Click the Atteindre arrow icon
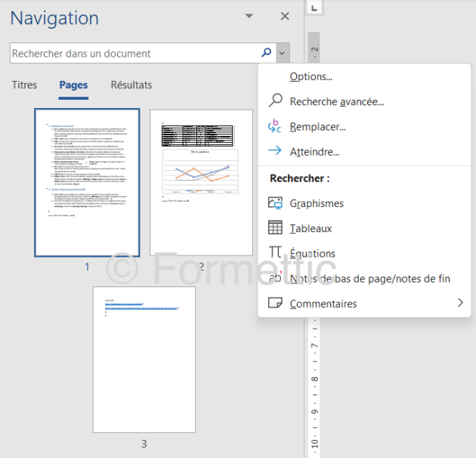The width and height of the screenshot is (476, 458). coord(275,151)
